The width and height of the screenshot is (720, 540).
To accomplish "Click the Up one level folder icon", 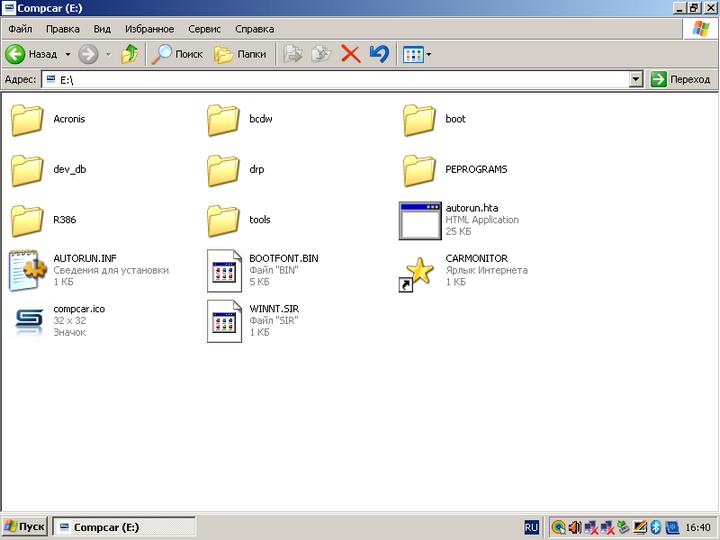I will point(129,54).
